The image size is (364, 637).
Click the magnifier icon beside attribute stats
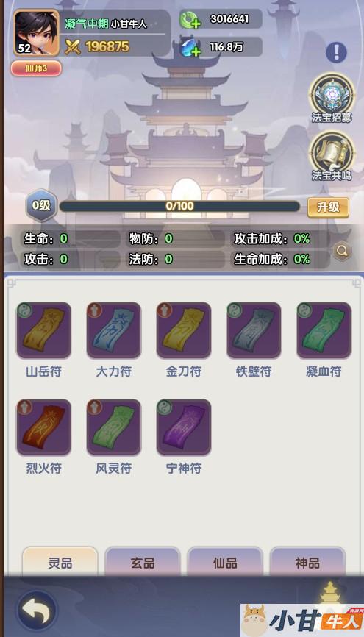tap(342, 250)
